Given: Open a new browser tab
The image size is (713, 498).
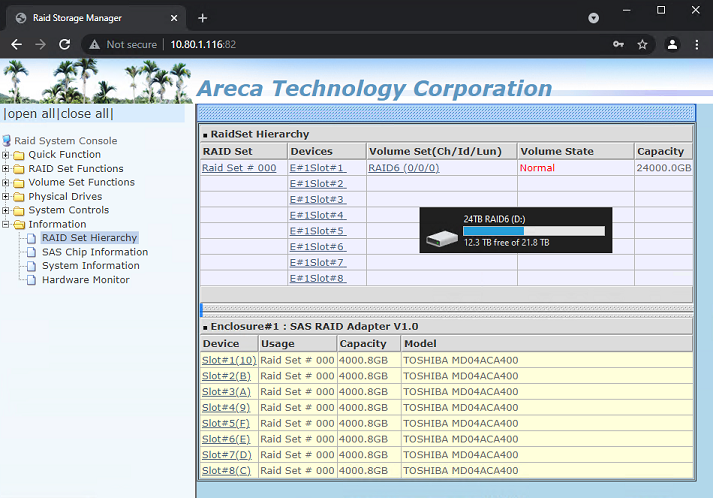Looking at the screenshot, I should [x=203, y=18].
